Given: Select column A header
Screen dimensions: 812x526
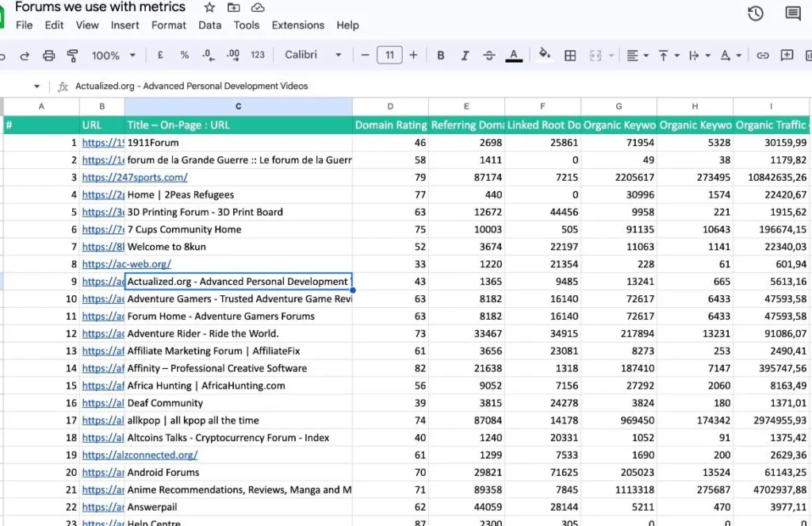Looking at the screenshot, I should pyautogui.click(x=41, y=106).
